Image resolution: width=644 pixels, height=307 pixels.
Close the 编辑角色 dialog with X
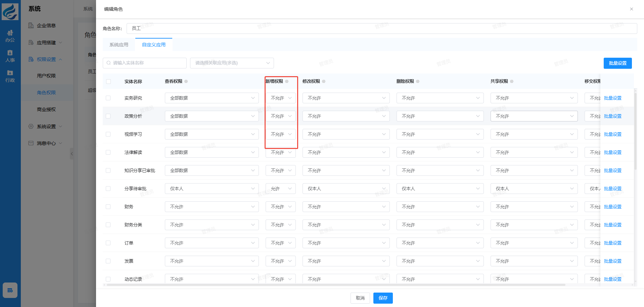632,9
